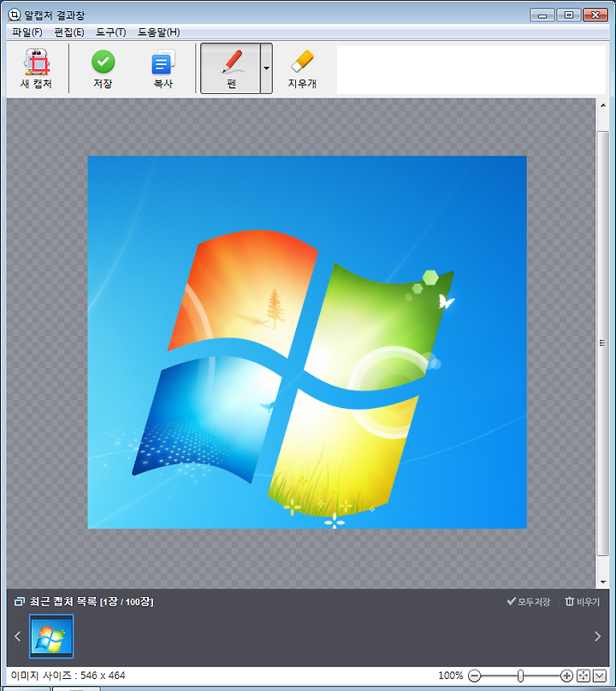Select the Windows logo capture thumbnail
This screenshot has height=691, width=616.
(x=51, y=636)
